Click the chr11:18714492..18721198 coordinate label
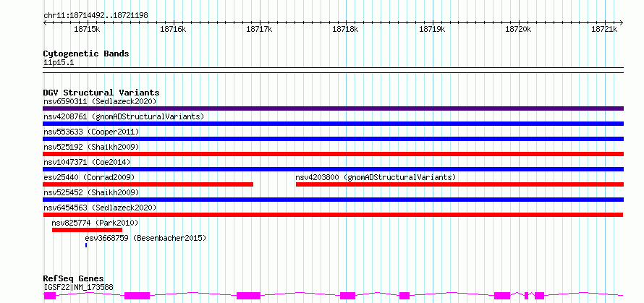 96,16
